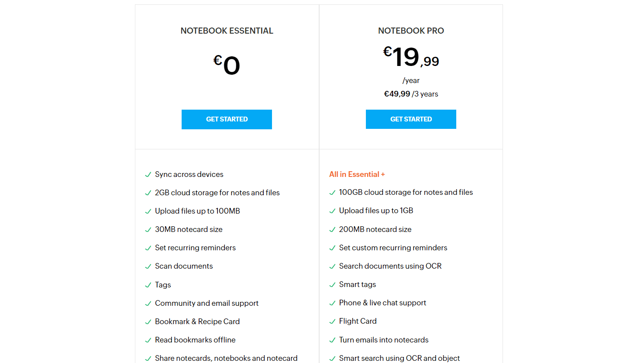Click the checkmark beside Tags in Essential
This screenshot has width=644, height=363.
click(148, 284)
